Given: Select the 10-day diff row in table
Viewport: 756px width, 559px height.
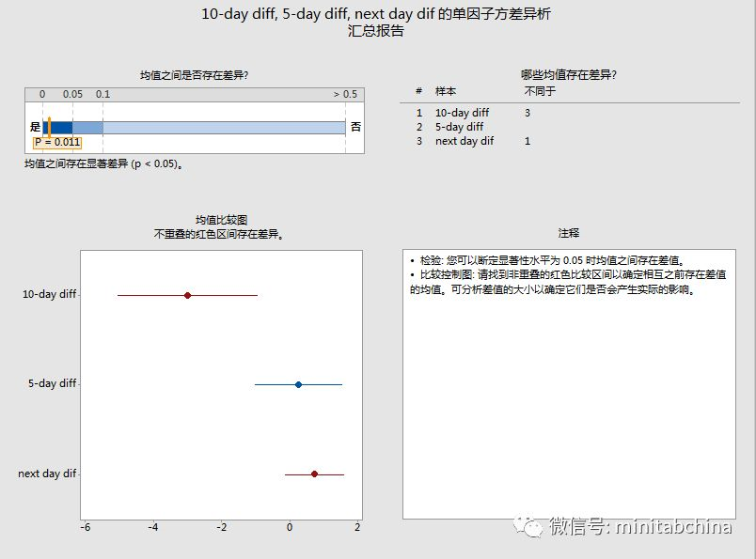Looking at the screenshot, I should (462, 113).
